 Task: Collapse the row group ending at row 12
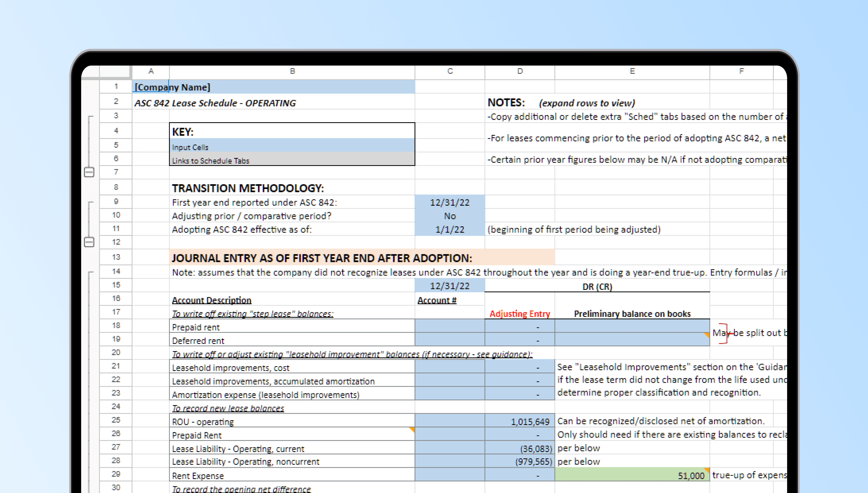coord(89,242)
